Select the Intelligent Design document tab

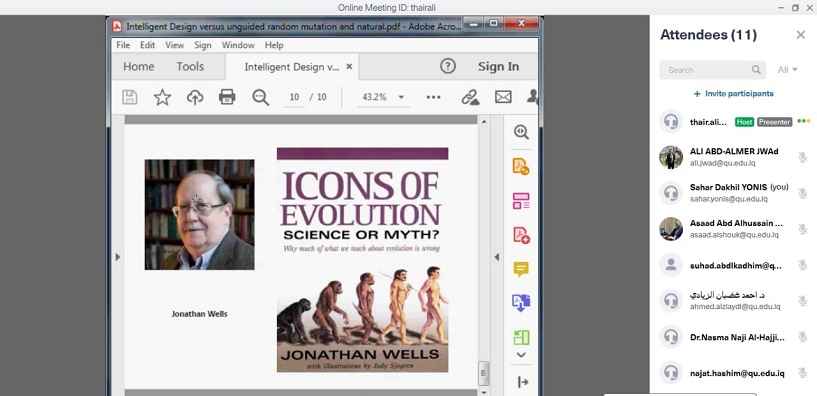[x=292, y=67]
